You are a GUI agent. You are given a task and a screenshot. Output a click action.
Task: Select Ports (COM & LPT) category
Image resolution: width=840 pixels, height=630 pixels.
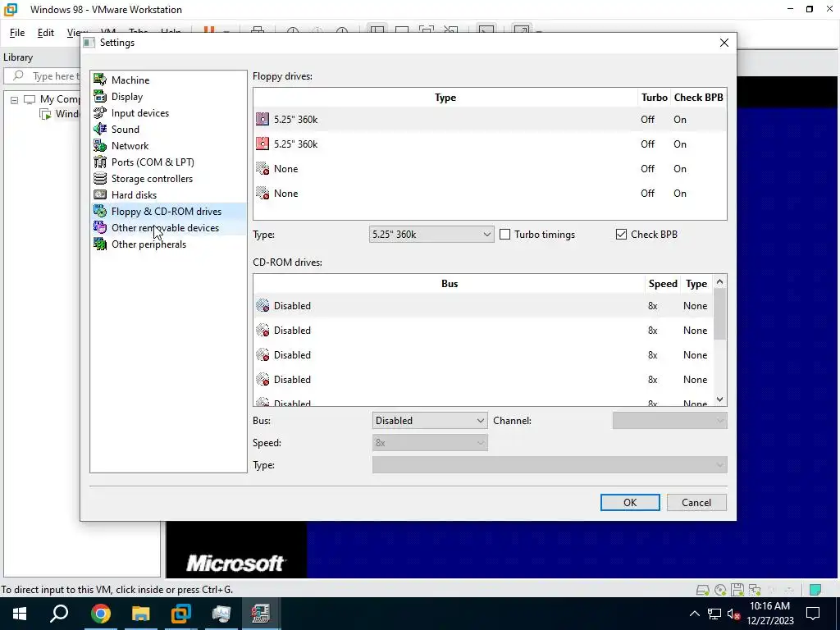click(153, 162)
